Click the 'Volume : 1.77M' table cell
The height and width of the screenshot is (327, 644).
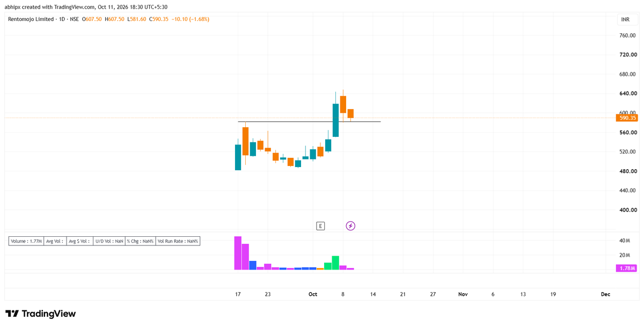pyautogui.click(x=26, y=241)
